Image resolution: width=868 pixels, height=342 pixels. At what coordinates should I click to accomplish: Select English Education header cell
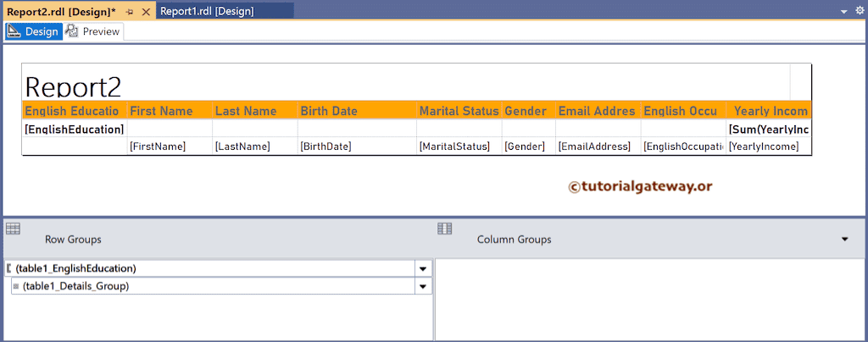75,111
